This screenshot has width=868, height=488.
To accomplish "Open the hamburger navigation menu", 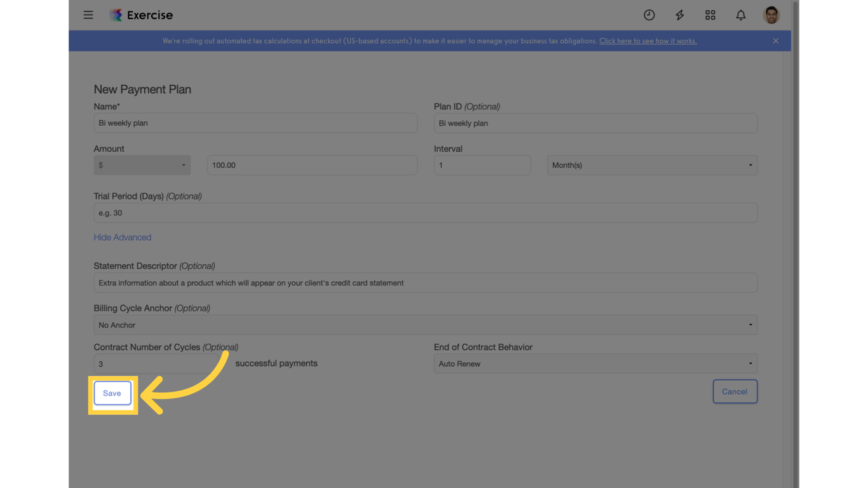I will pyautogui.click(x=88, y=15).
